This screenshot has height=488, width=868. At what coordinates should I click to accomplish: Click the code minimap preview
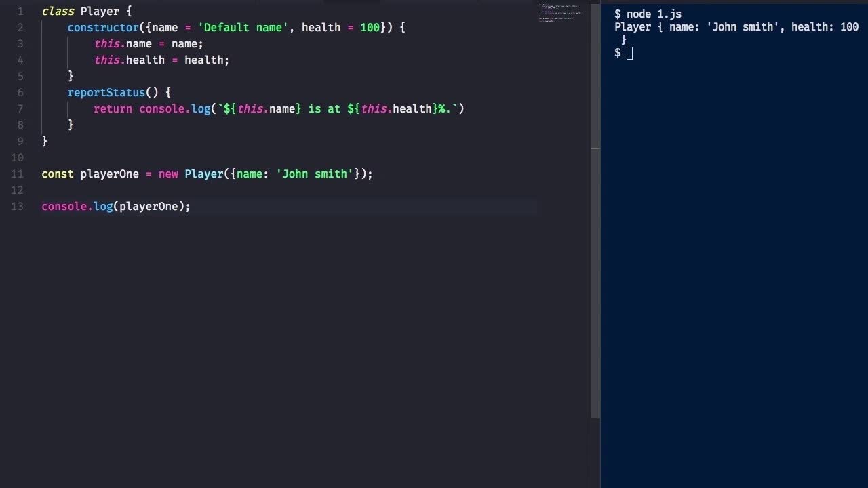(559, 13)
